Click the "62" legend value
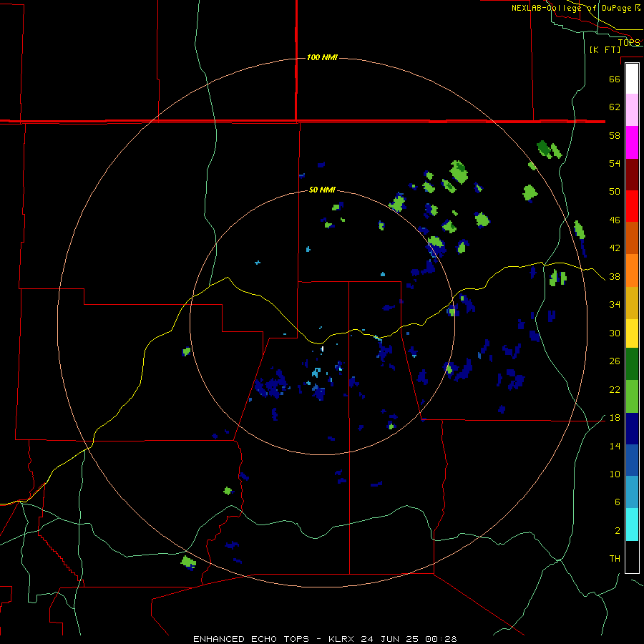The image size is (644, 644). point(615,107)
